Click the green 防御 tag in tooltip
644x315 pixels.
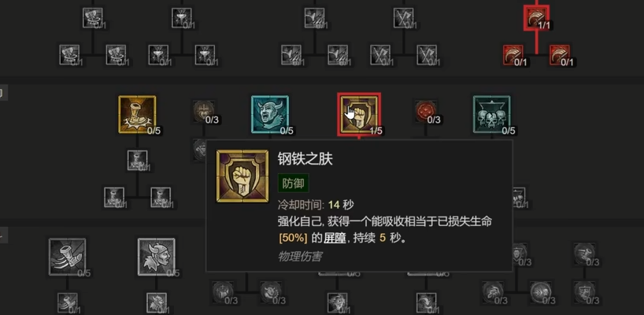[x=293, y=183]
